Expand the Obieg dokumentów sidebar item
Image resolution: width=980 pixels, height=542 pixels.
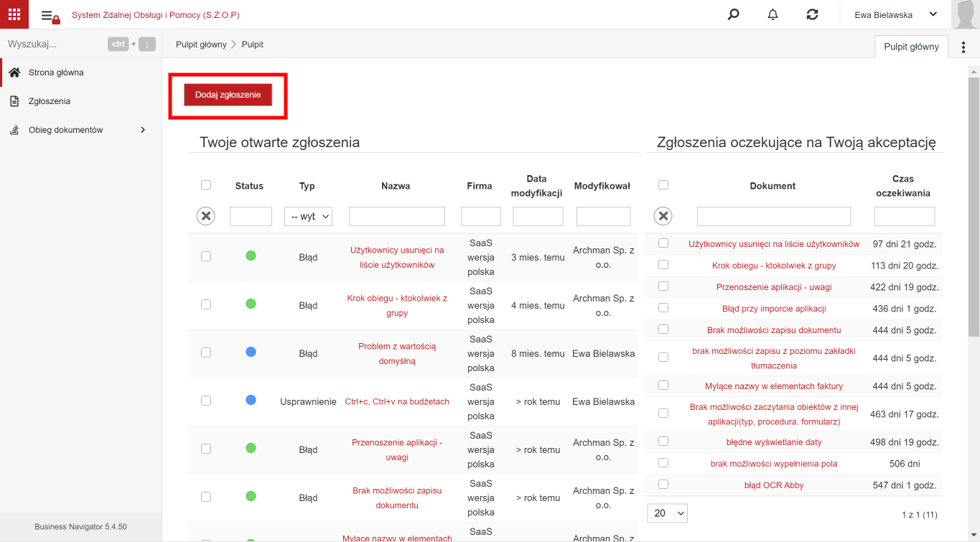(80, 130)
